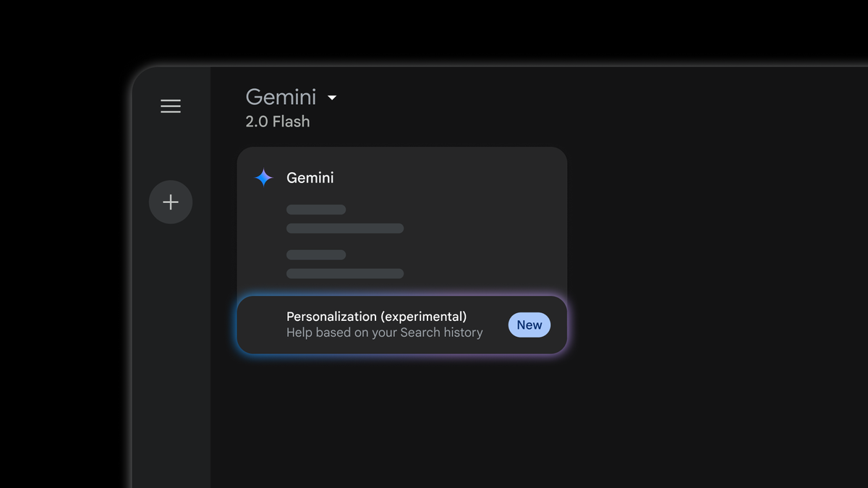
Task: Click the Gemini sparkle icon in the card
Action: click(x=263, y=177)
